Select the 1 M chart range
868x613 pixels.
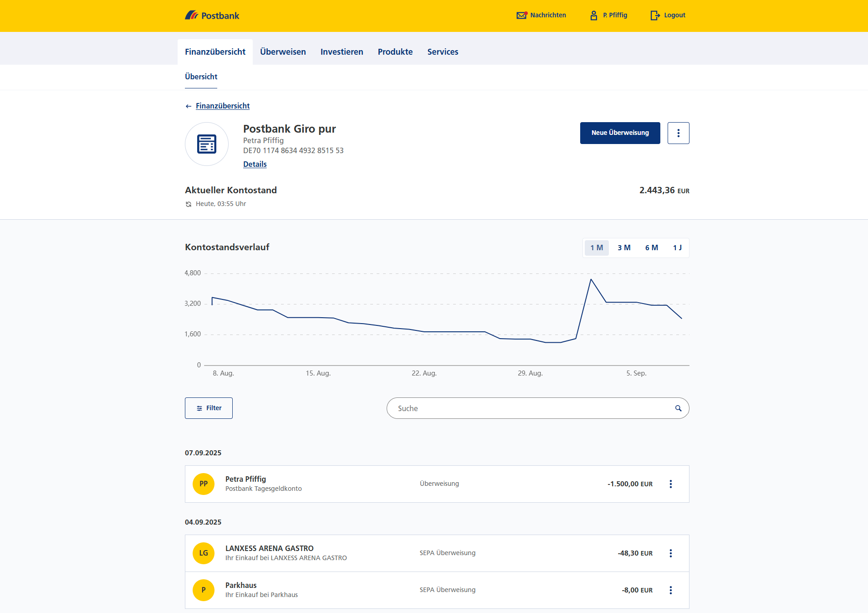pyautogui.click(x=597, y=248)
